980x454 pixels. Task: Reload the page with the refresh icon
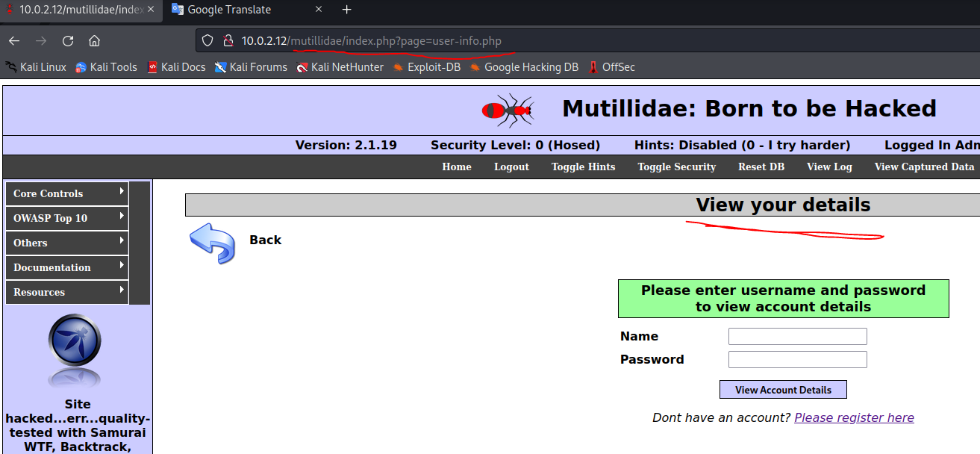68,41
